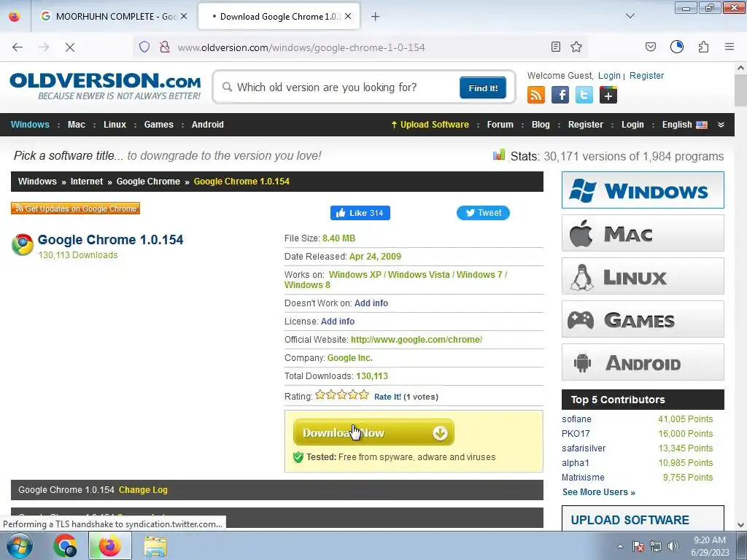Click the Google Plus icon
Screen dimensions: 747x560
click(608, 95)
